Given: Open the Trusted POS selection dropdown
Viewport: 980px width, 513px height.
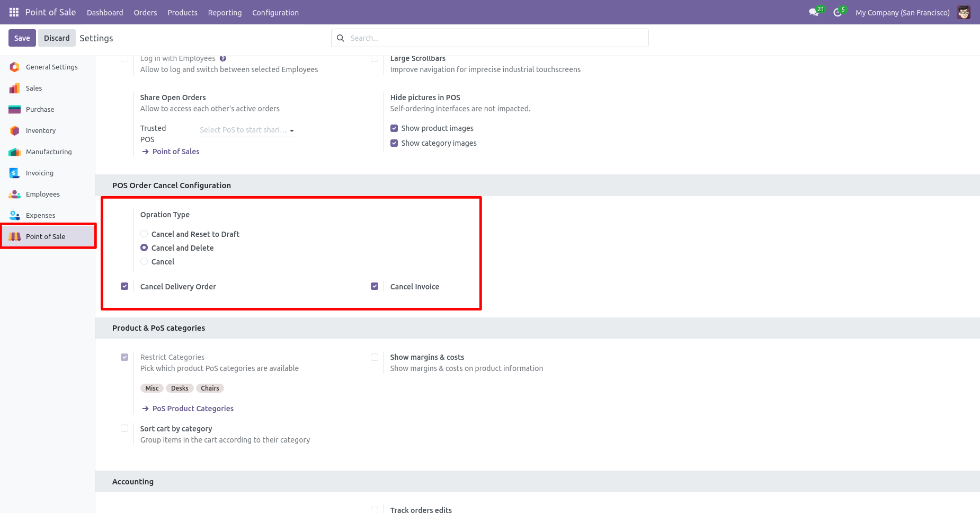Looking at the screenshot, I should point(247,130).
